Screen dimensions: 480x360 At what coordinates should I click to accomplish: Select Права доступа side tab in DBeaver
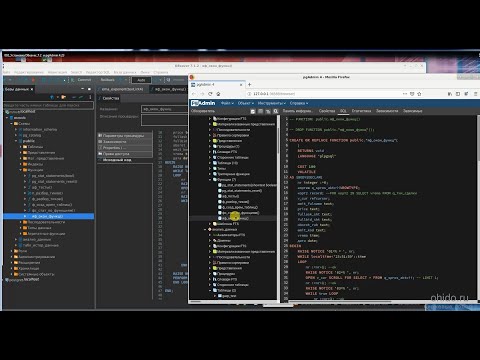[x=125, y=154]
